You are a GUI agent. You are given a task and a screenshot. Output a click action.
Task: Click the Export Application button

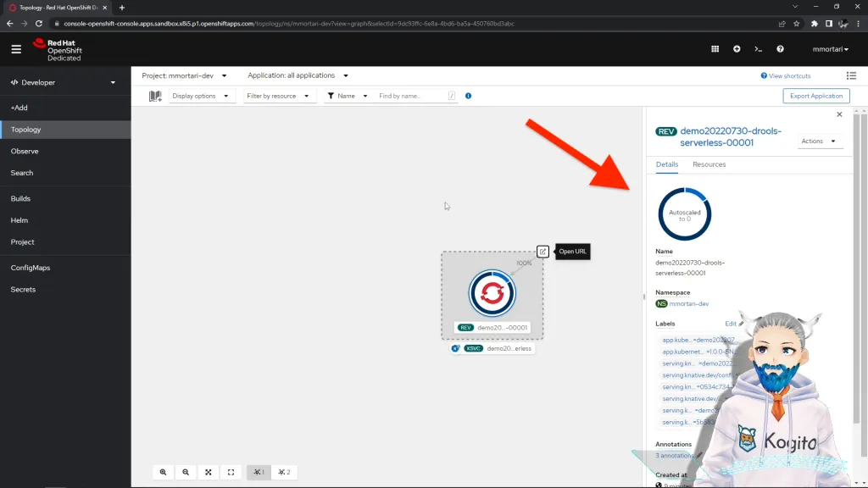click(x=816, y=96)
